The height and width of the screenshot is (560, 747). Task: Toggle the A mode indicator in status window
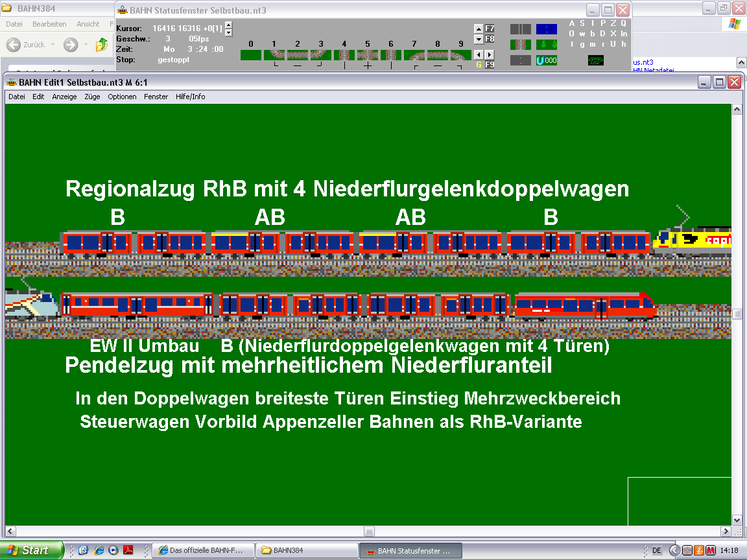pos(572,23)
